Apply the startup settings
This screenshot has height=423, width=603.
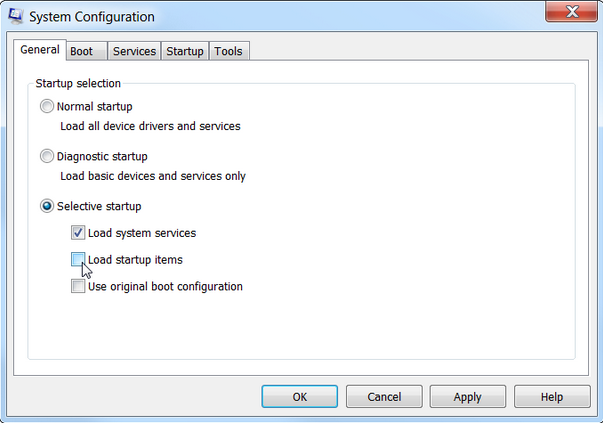coord(468,396)
